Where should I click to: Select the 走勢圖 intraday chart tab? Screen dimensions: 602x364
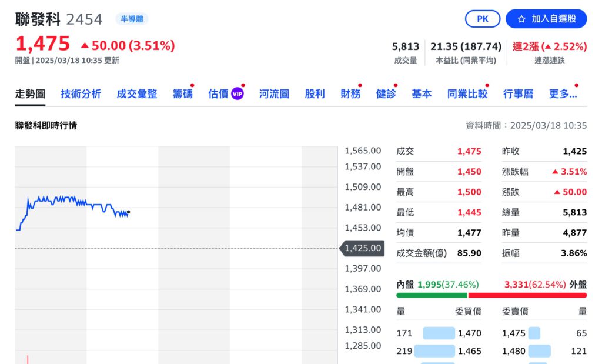30,94
